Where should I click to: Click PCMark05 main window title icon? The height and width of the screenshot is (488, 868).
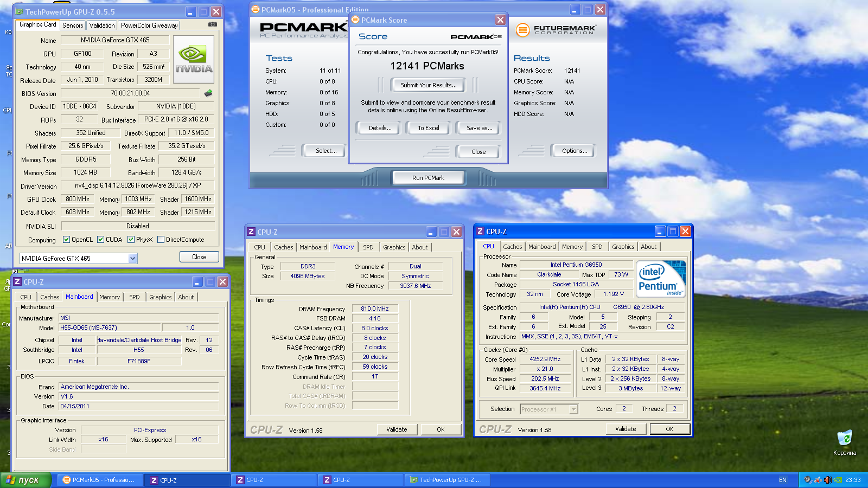[x=256, y=9]
